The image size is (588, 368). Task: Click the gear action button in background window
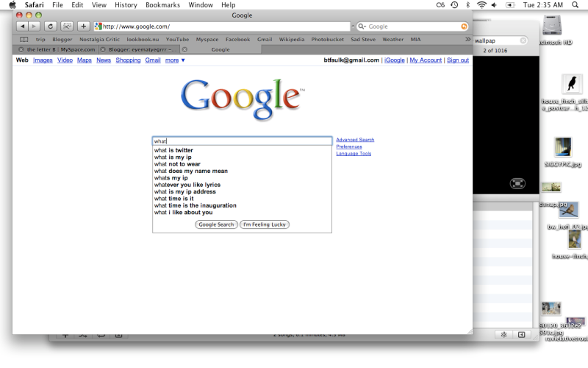(x=503, y=335)
